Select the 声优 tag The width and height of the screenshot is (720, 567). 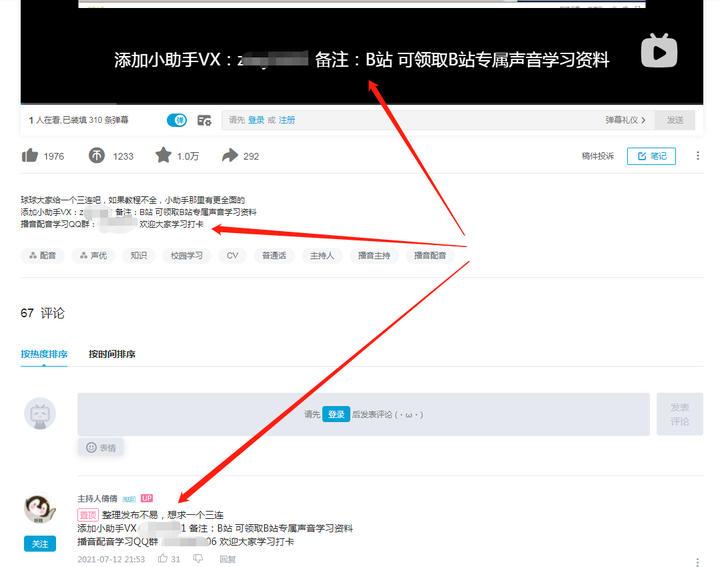(x=94, y=255)
